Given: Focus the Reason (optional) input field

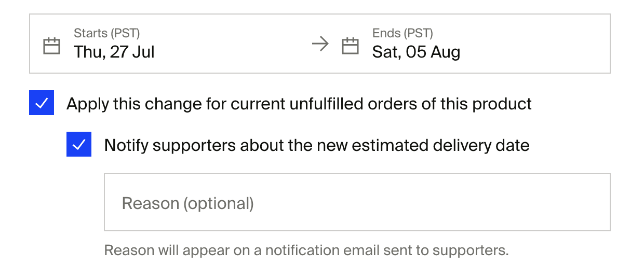Looking at the screenshot, I should click(x=357, y=202).
